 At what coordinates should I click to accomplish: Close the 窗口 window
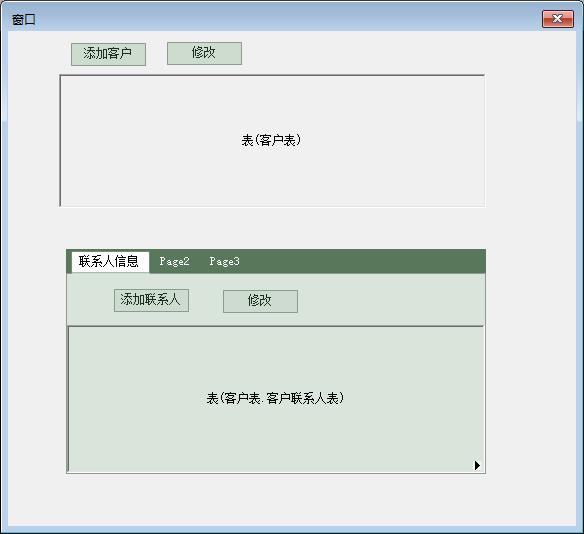558,19
